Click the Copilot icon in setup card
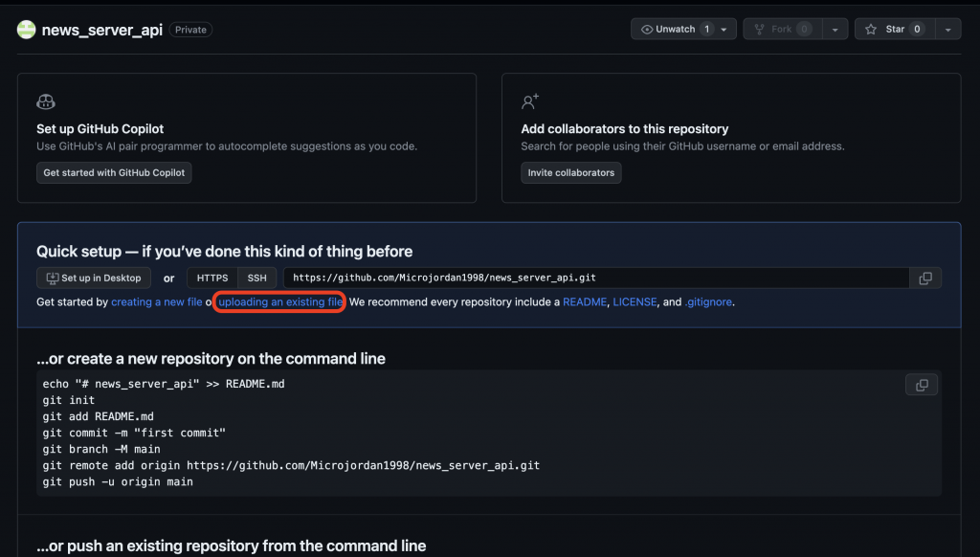 tap(46, 101)
